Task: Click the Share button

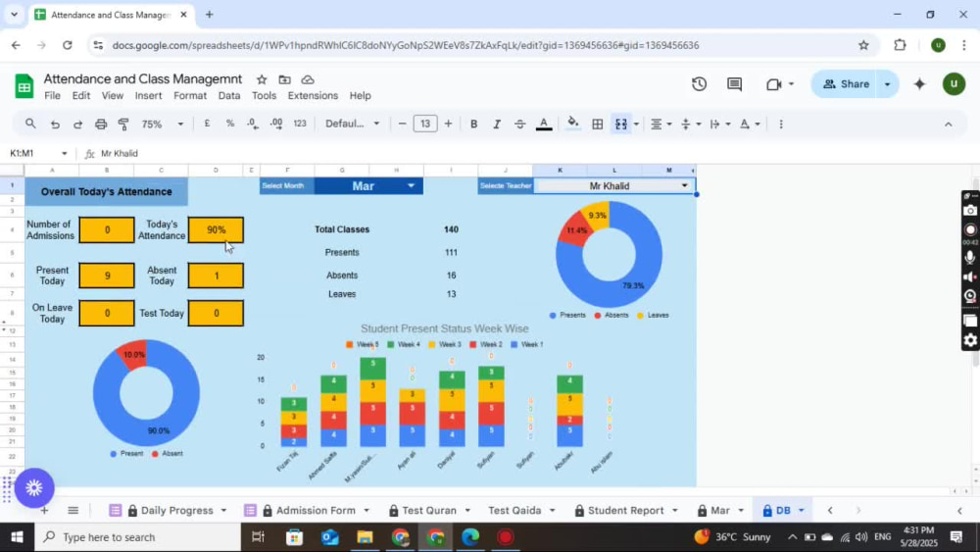Action: [x=846, y=83]
